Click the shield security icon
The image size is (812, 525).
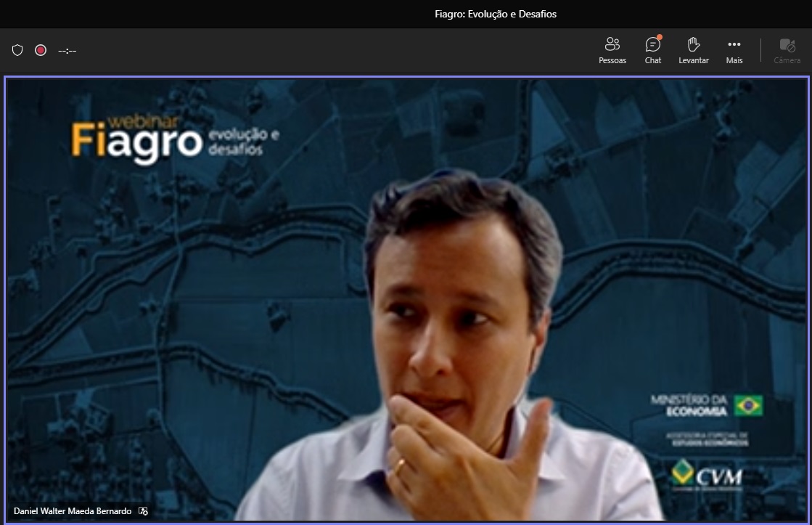point(17,50)
